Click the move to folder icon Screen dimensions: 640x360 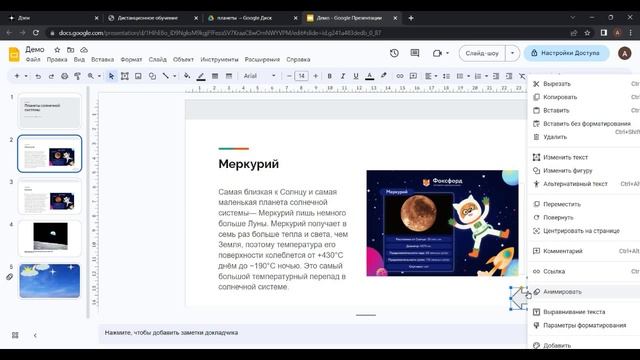(x=71, y=49)
